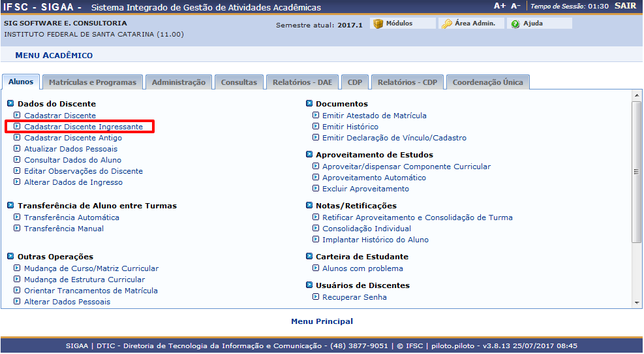Open Emitir Atestado de Matrícula
The image size is (644, 354).
pos(374,116)
